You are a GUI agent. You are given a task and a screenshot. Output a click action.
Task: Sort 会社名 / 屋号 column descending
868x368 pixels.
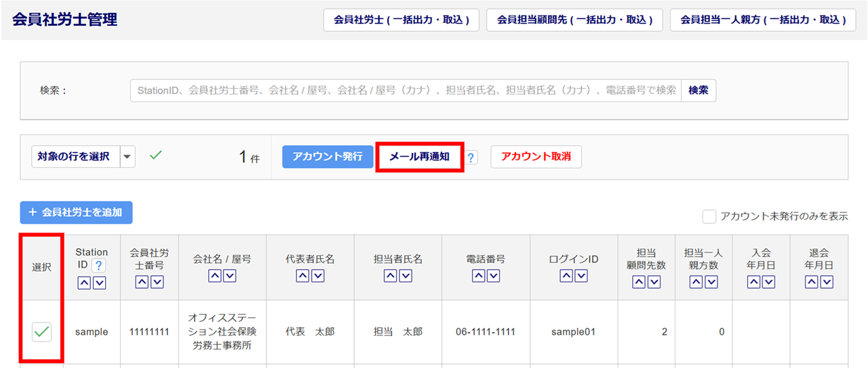230,276
